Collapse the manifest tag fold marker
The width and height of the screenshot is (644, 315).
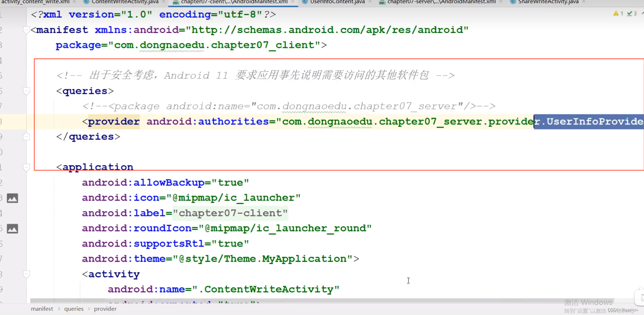(x=26, y=30)
